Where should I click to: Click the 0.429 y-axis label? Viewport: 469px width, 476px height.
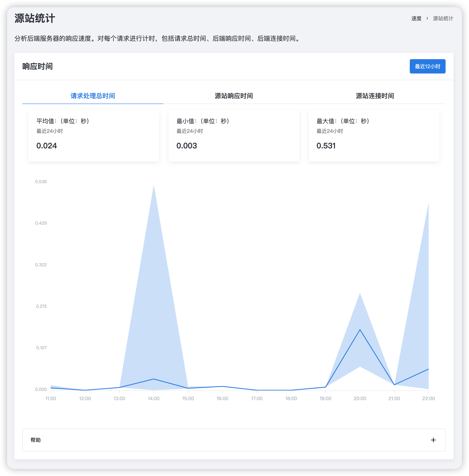tap(41, 223)
